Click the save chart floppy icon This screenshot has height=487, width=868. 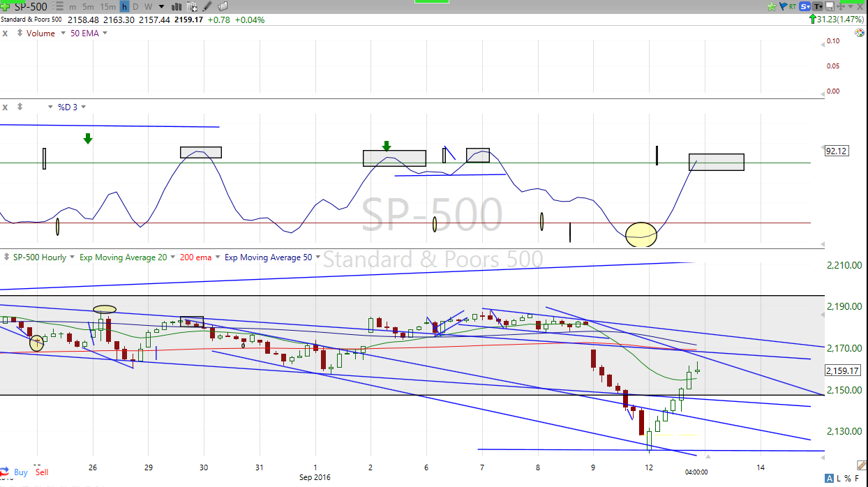(x=830, y=7)
